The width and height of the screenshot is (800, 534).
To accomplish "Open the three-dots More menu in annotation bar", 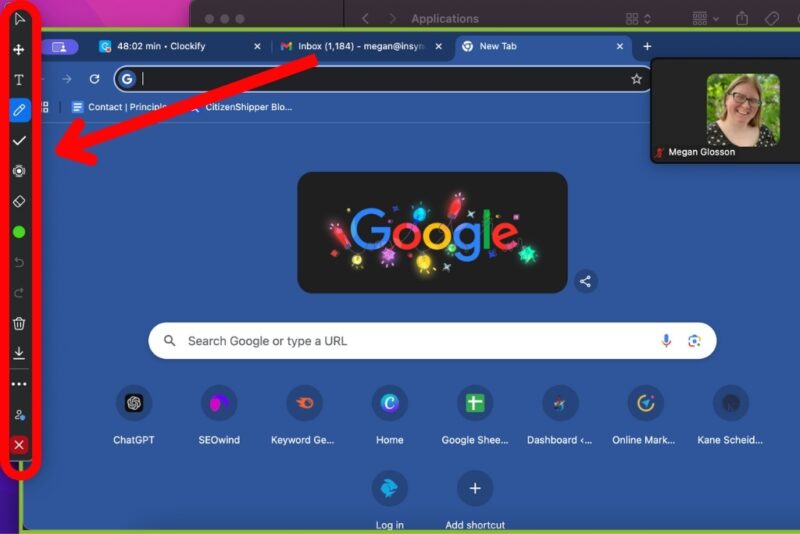I will pyautogui.click(x=19, y=384).
